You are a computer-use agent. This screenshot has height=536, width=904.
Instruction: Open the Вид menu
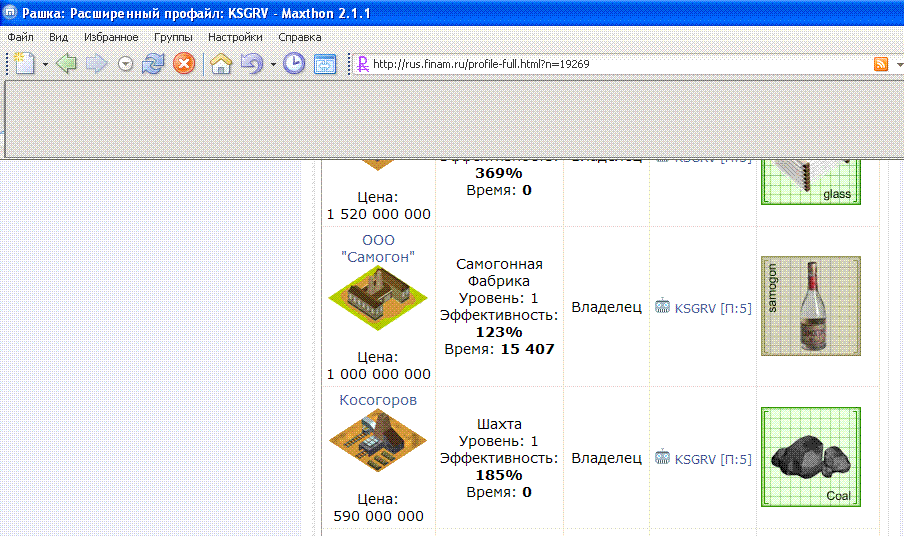coord(58,37)
